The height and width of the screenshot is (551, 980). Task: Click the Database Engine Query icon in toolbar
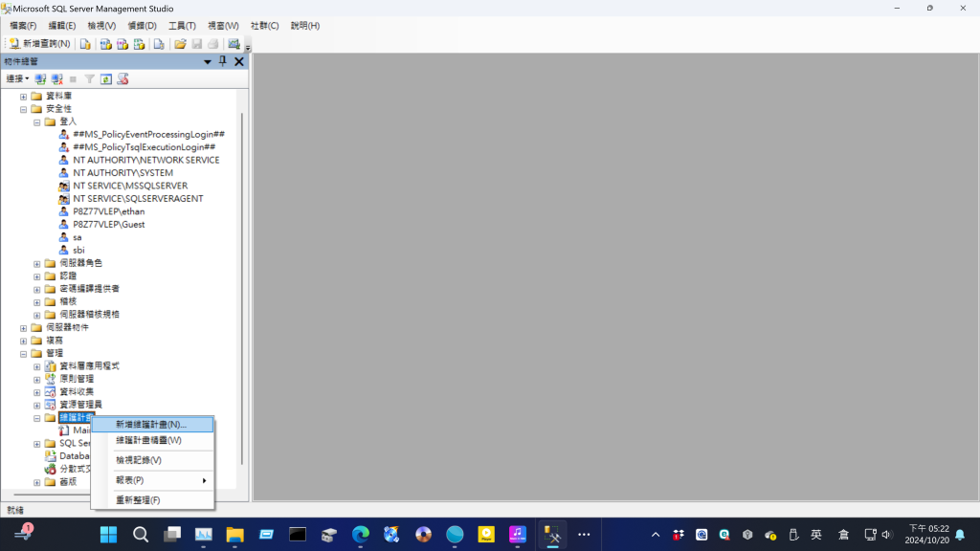[85, 44]
